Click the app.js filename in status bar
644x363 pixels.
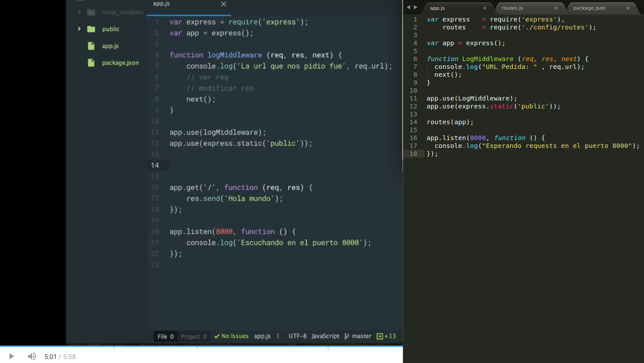point(262,336)
